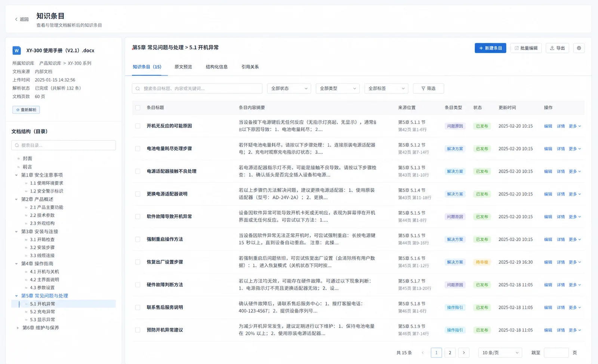Check the 联系售后服务说明 row checkbox
598x364 pixels.
click(x=138, y=307)
